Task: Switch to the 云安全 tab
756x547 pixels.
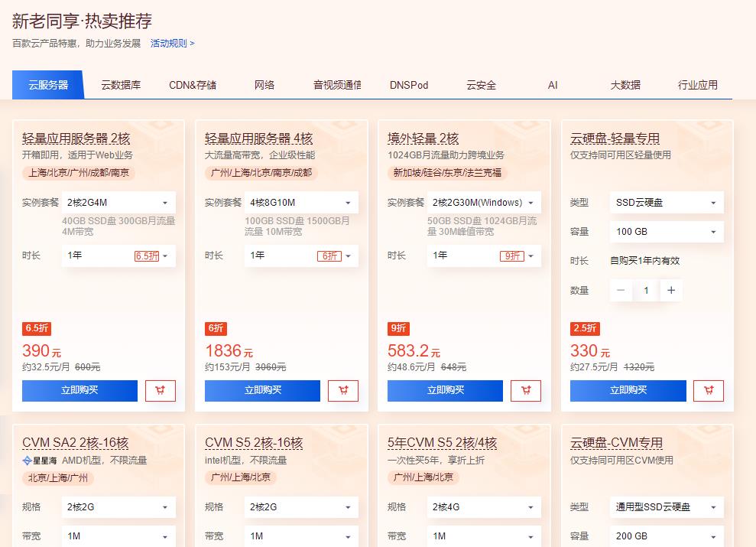Action: [x=481, y=85]
